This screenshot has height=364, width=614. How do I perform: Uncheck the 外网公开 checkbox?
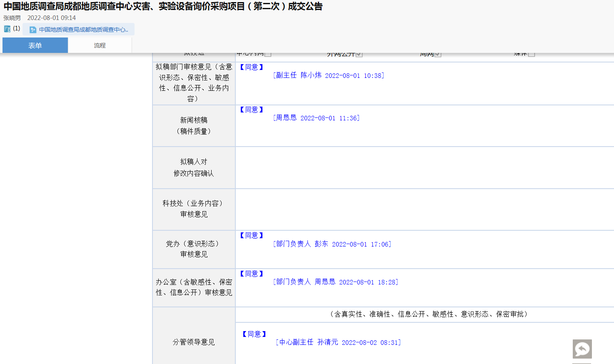[359, 54]
